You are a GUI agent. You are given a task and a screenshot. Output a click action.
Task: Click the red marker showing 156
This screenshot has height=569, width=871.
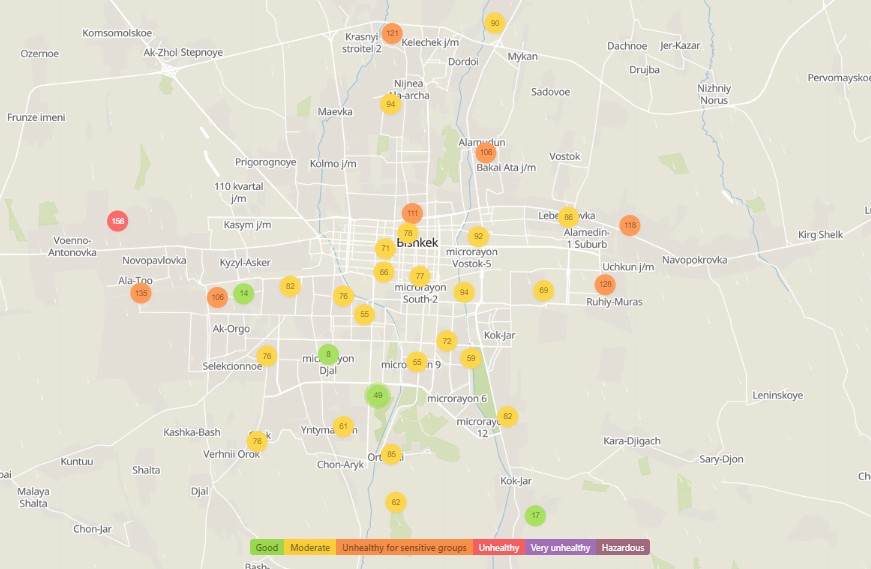tap(118, 221)
